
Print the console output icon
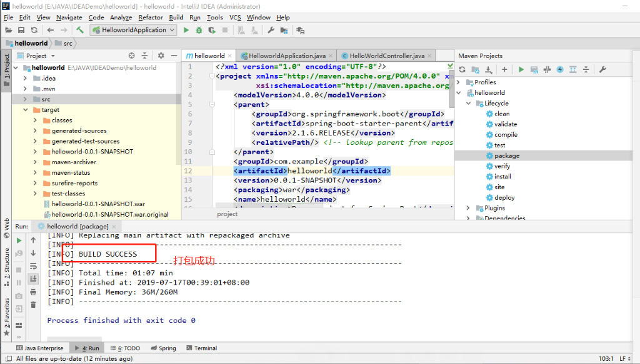[x=34, y=292]
